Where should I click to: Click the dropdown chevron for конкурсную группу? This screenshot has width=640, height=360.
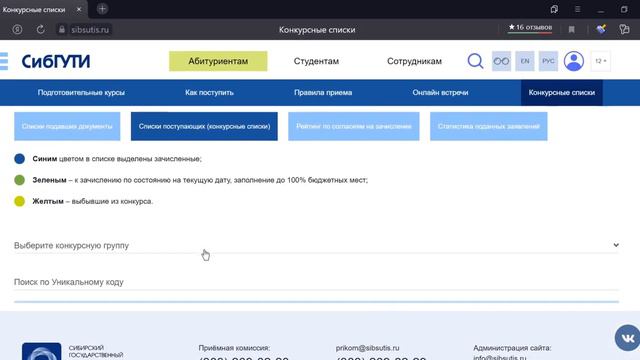(x=616, y=245)
